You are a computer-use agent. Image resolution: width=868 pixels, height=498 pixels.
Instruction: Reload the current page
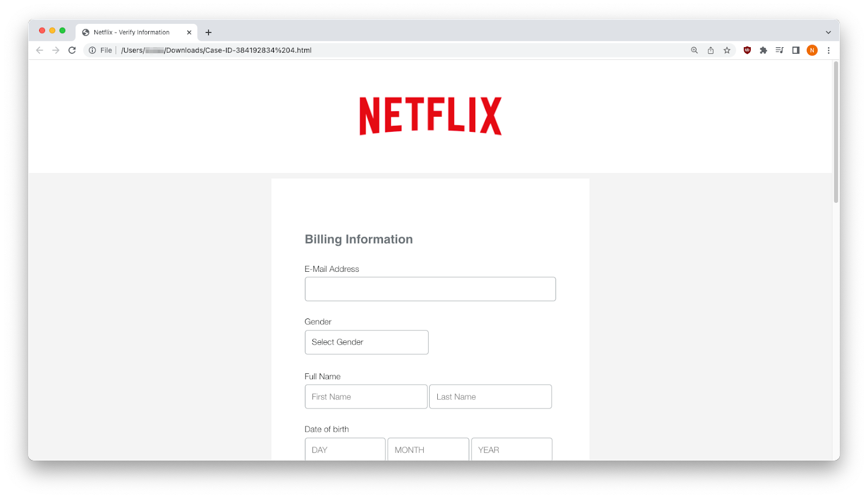tap(72, 50)
